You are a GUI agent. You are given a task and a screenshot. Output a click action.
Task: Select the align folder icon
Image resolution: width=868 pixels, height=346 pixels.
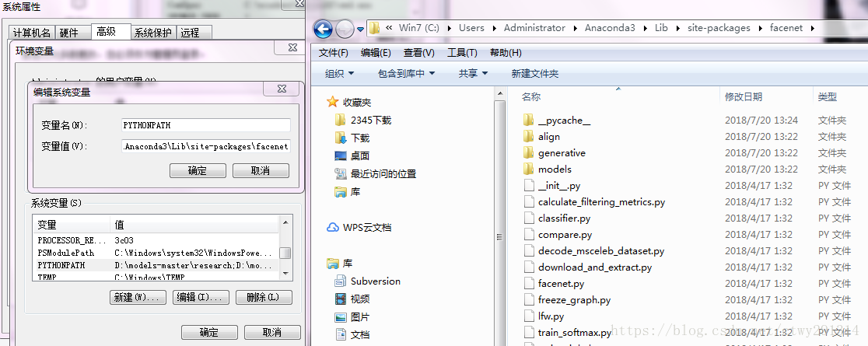528,136
